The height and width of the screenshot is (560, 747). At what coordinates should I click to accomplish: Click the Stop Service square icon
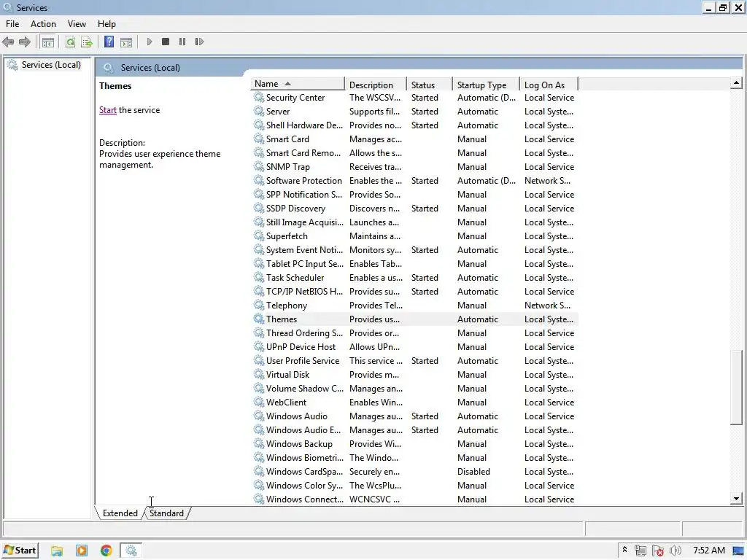click(x=166, y=42)
